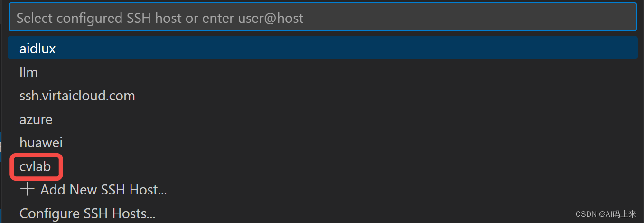Click Add New SSH Host option
The image size is (644, 223).
click(103, 190)
